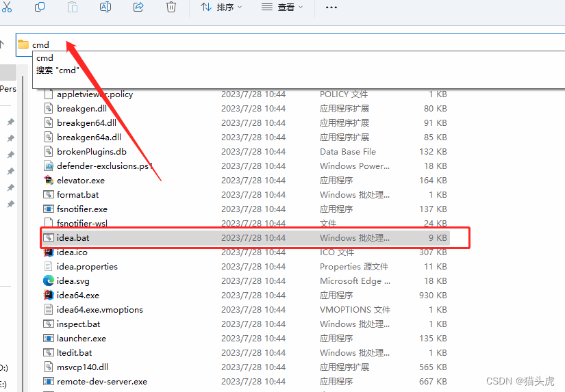565x392 pixels.
Task: Select the elevator.exe file name
Action: click(x=81, y=181)
